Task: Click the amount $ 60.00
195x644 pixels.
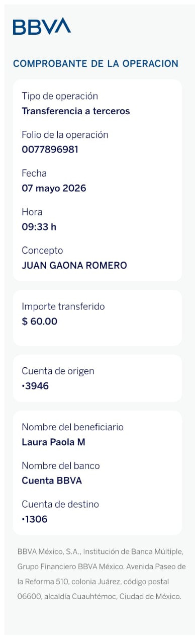Action: point(40,321)
